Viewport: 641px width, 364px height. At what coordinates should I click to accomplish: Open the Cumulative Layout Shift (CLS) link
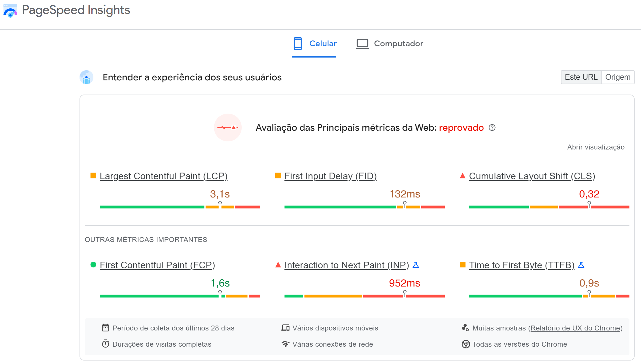pos(532,176)
